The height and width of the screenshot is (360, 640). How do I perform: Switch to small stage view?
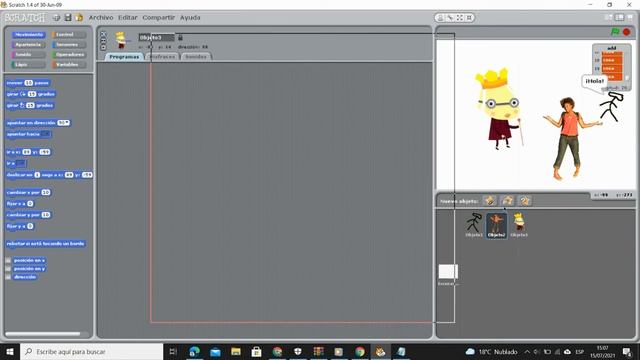[609, 18]
